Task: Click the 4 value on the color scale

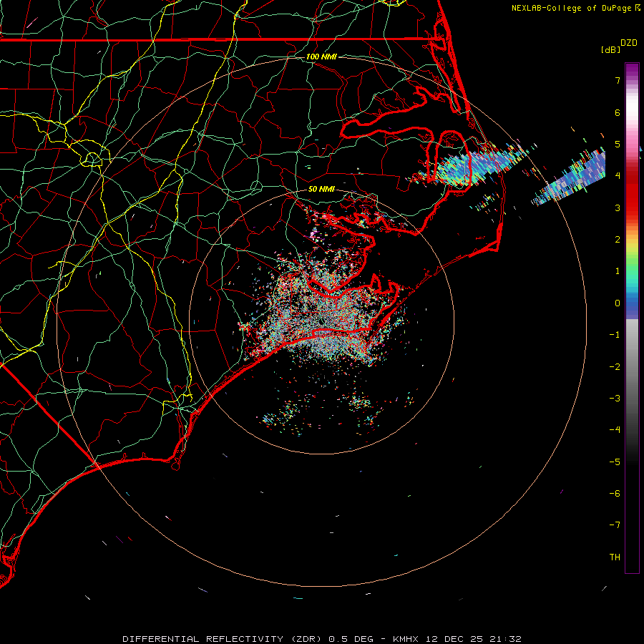Action: [618, 176]
